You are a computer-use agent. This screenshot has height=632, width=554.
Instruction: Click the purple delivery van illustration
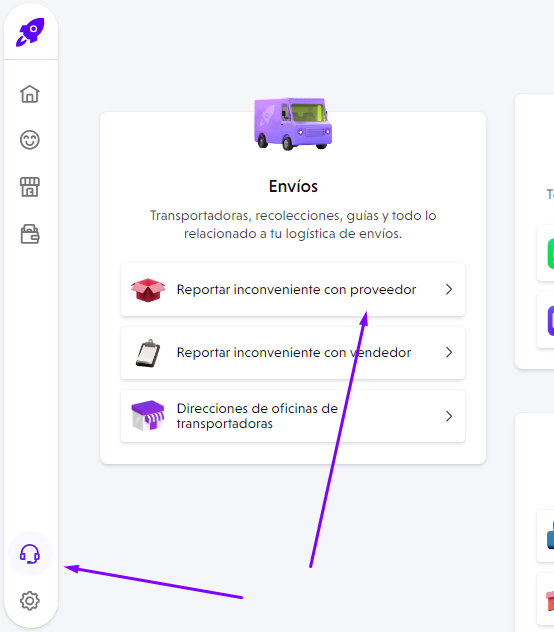(x=293, y=124)
